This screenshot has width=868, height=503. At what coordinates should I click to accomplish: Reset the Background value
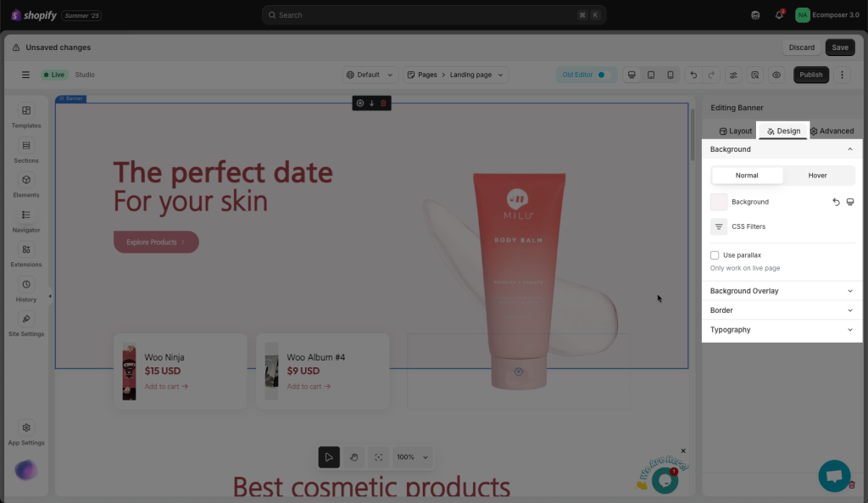pos(836,202)
